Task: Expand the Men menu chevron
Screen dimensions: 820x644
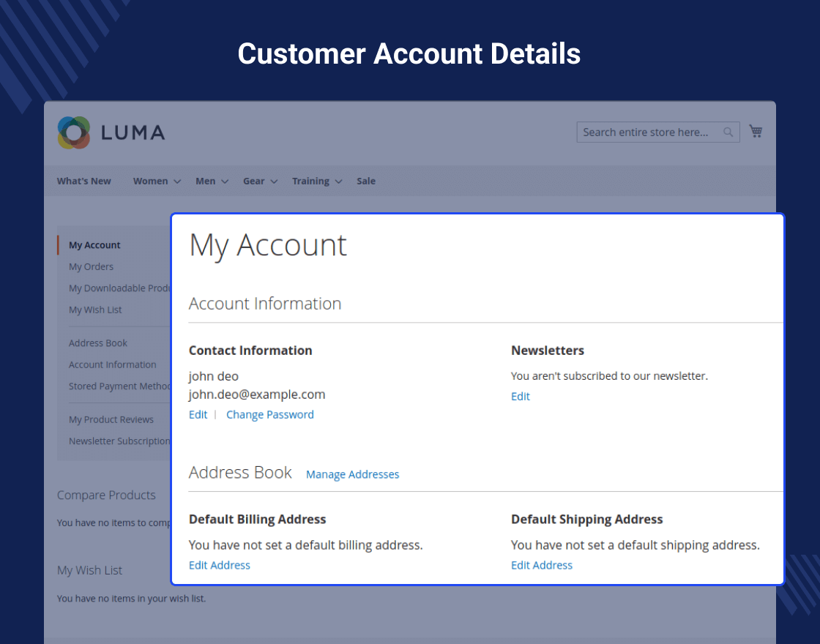Action: point(225,181)
